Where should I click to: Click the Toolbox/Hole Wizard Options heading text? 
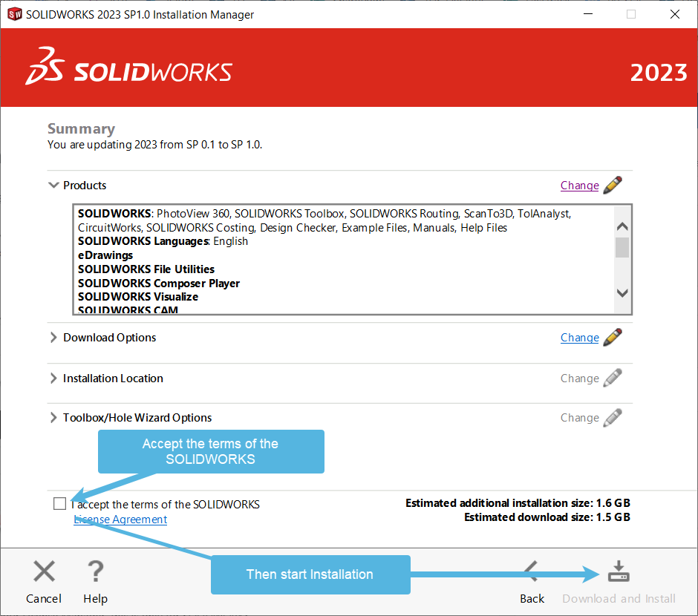click(x=137, y=418)
